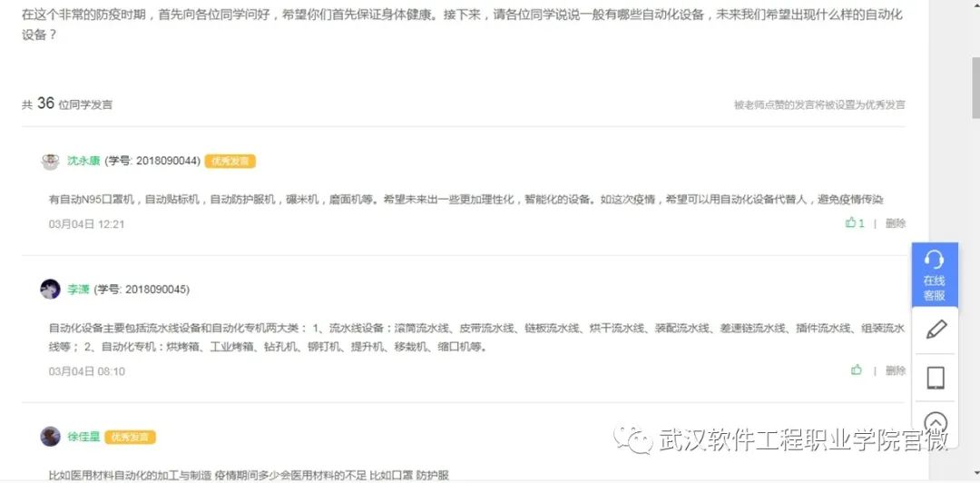This screenshot has height=483, width=980.
Task: Click the WeChat logo in the watermark
Action: 632,439
